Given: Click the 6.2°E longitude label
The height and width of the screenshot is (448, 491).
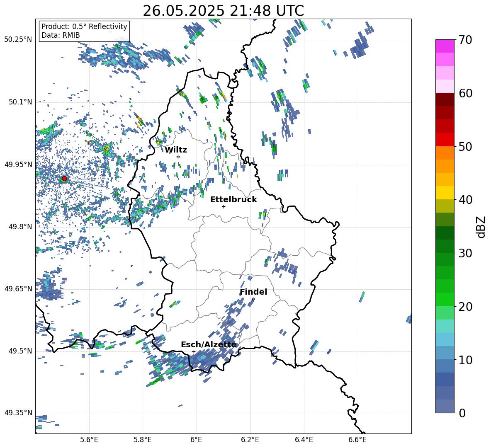Looking at the screenshot, I should click(250, 440).
